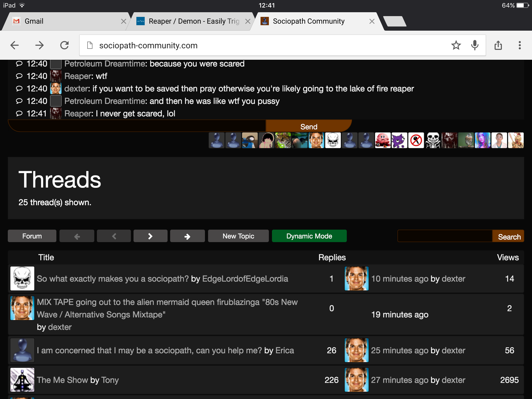Image resolution: width=532 pixels, height=399 pixels.
Task: Close the Reaper / Demon tab
Action: coord(248,21)
